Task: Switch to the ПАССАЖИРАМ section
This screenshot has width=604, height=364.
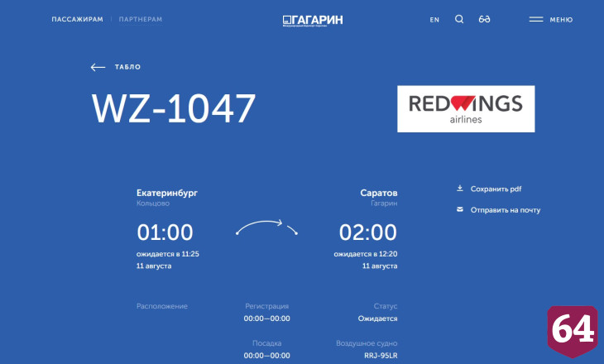Action: coord(78,19)
